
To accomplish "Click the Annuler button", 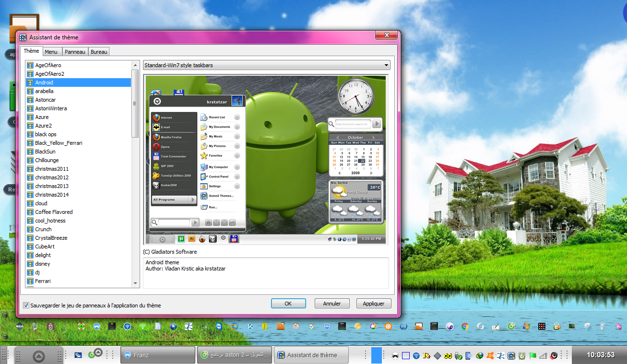I will click(x=332, y=304).
